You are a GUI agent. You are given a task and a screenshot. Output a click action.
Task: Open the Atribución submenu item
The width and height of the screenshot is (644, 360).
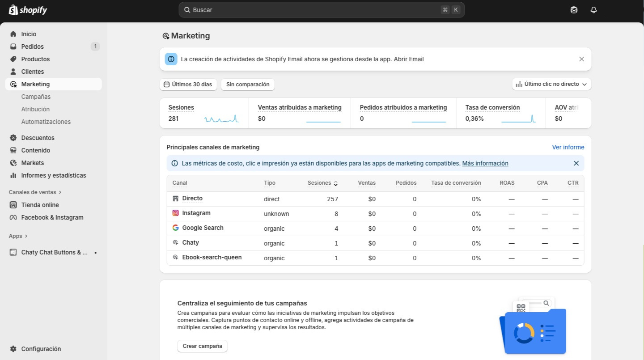click(x=35, y=109)
